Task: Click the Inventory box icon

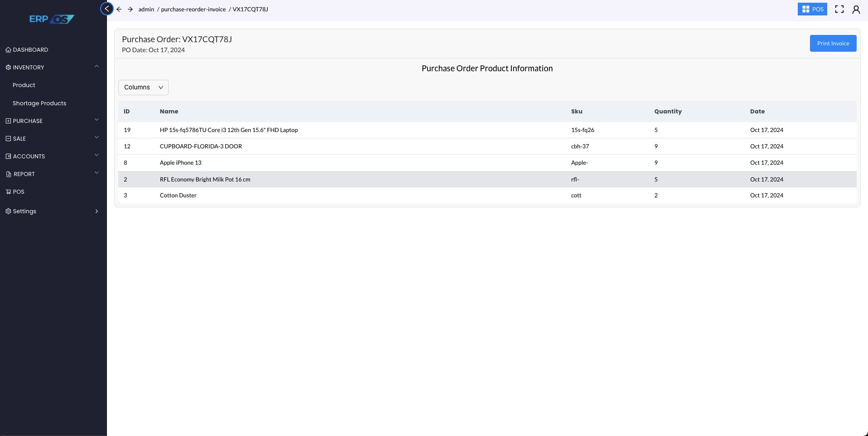Action: click(8, 68)
